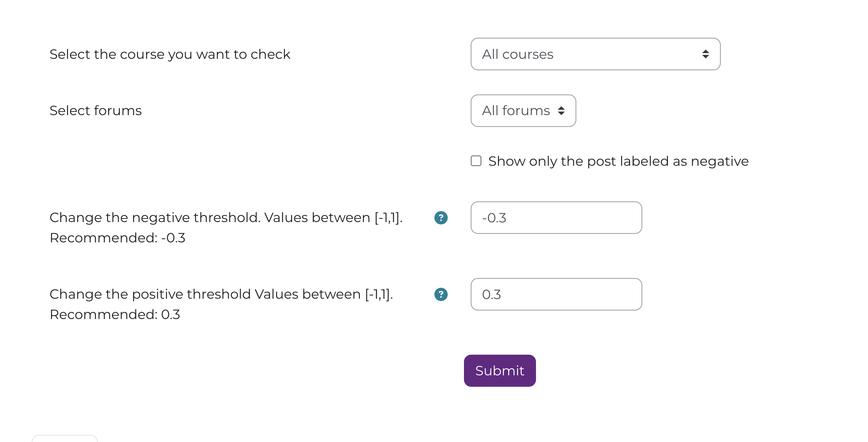Screen dimensions: 868x442
Task: Click the partially visible box at the bottom left
Action: tap(65, 439)
